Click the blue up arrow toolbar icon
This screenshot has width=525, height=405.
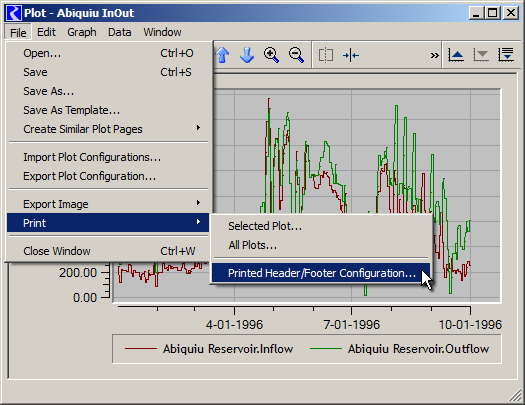222,55
